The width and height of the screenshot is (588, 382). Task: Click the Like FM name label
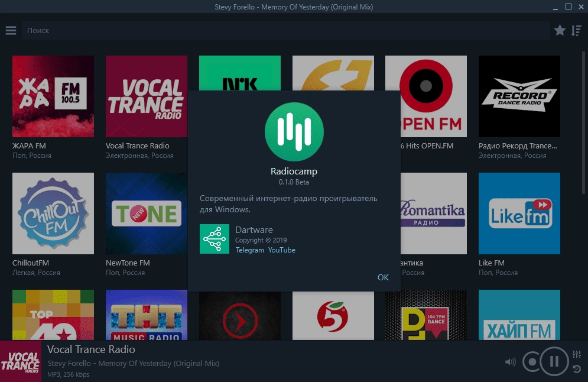pos(491,263)
